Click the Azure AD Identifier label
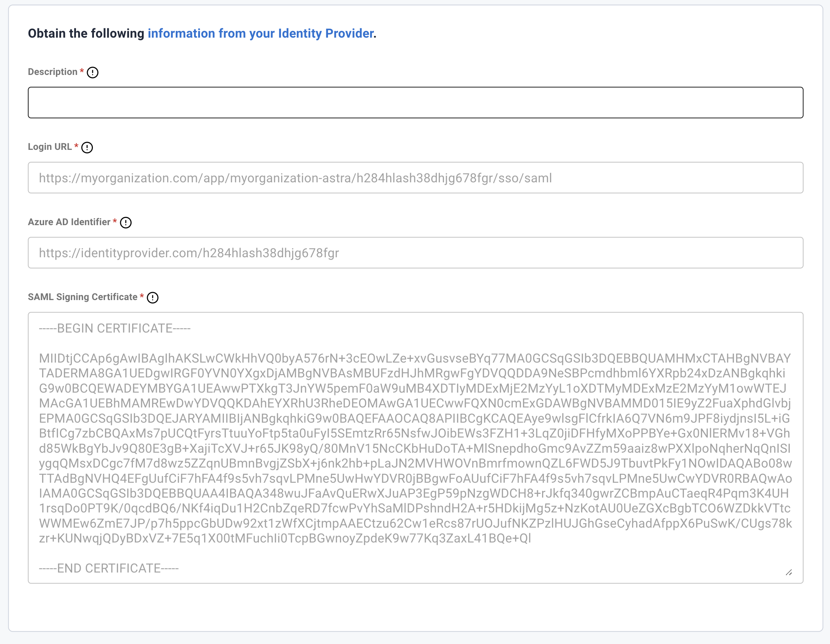This screenshot has width=830, height=644. tap(69, 222)
